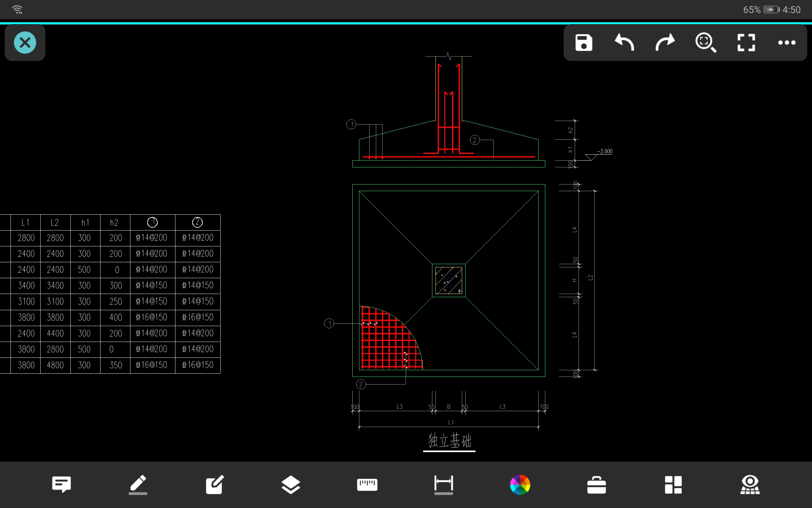Open the edit note tool
812x508 pixels.
(x=214, y=485)
